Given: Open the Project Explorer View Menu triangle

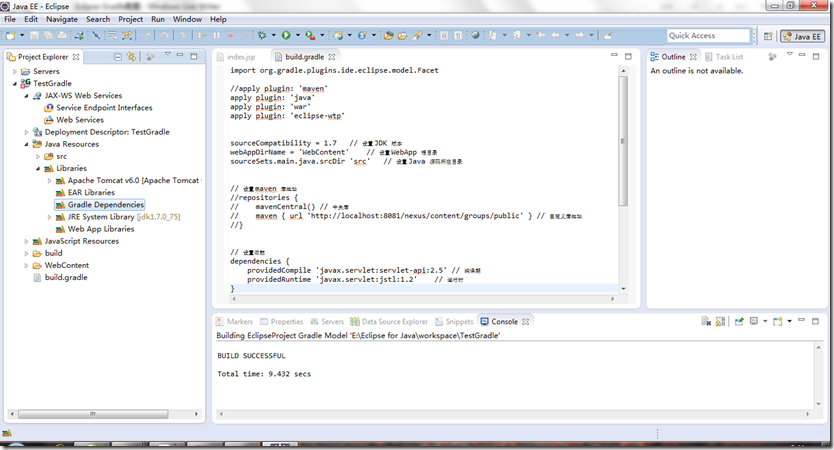Looking at the screenshot, I should [168, 54].
